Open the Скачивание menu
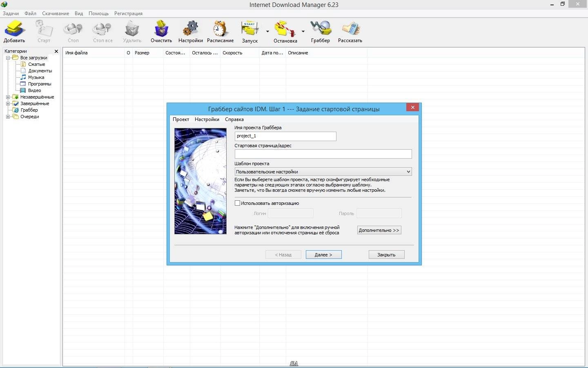Viewport: 588px width, 368px height. [56, 13]
